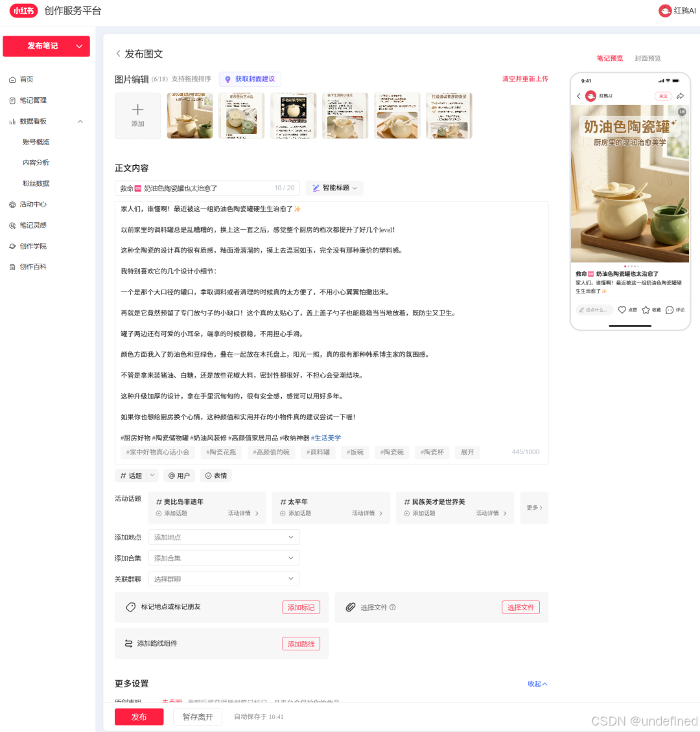Add topic 民族美才是世界美

[420, 514]
